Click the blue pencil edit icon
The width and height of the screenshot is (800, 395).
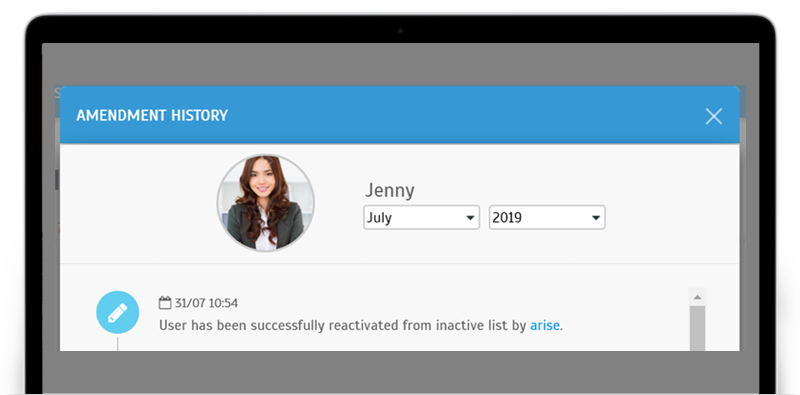click(x=117, y=312)
